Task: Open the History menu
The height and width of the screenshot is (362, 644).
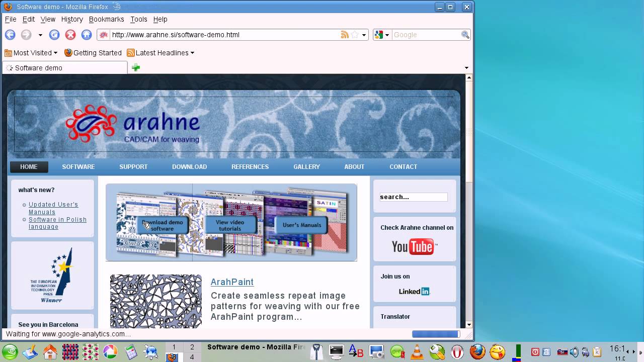Action: [x=72, y=19]
